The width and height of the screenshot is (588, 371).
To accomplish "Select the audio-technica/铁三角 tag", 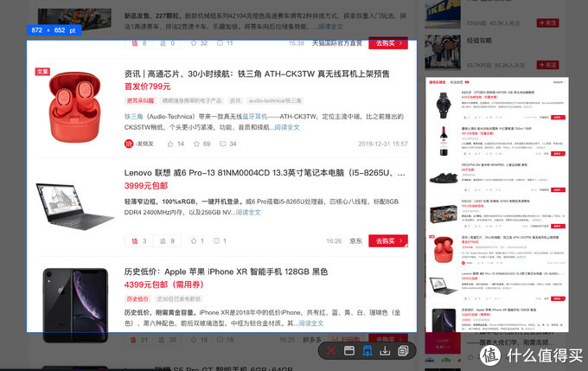I will point(275,100).
